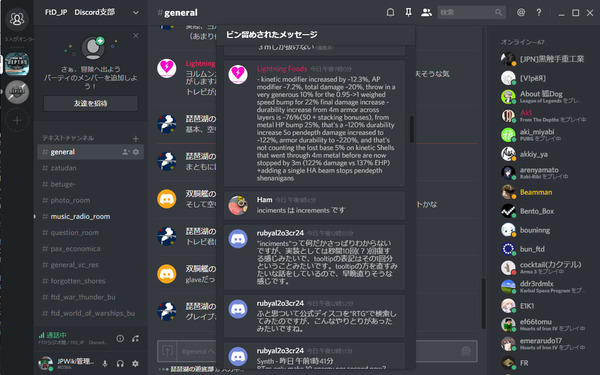Create invite for general channel
600x375 pixels.
click(x=126, y=152)
